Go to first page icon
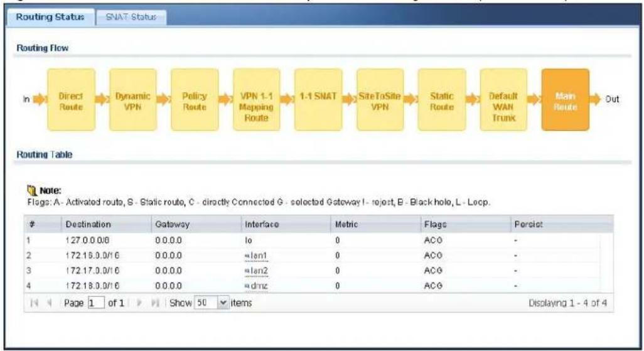The image size is (644, 351). tap(35, 303)
